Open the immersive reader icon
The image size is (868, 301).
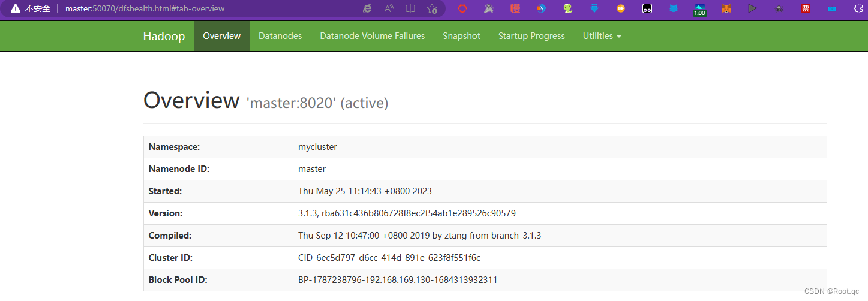click(410, 8)
